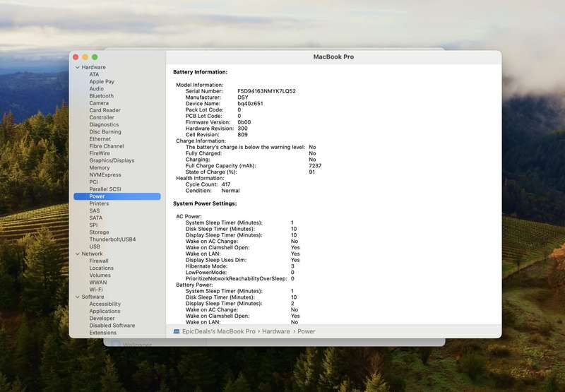The height and width of the screenshot is (392, 565).
Task: Select Parallel SCSI in the sidebar
Action: click(105, 189)
